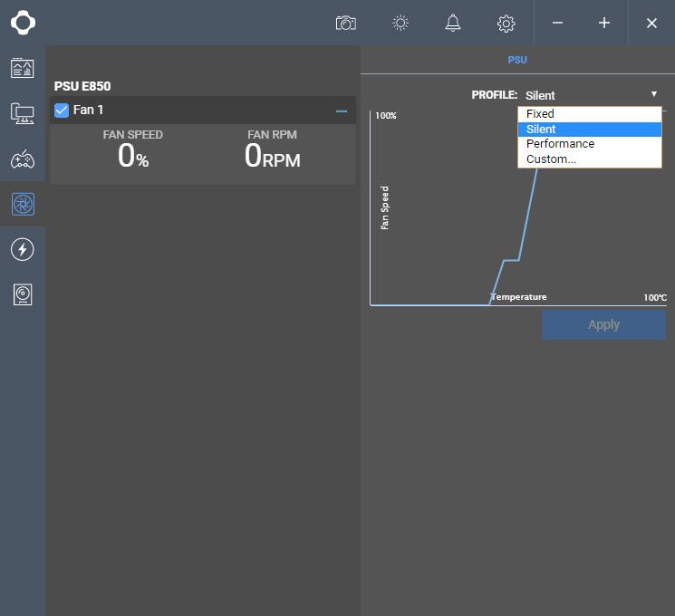Click the 0% fan speed value
675x616 pixels.
coord(133,156)
